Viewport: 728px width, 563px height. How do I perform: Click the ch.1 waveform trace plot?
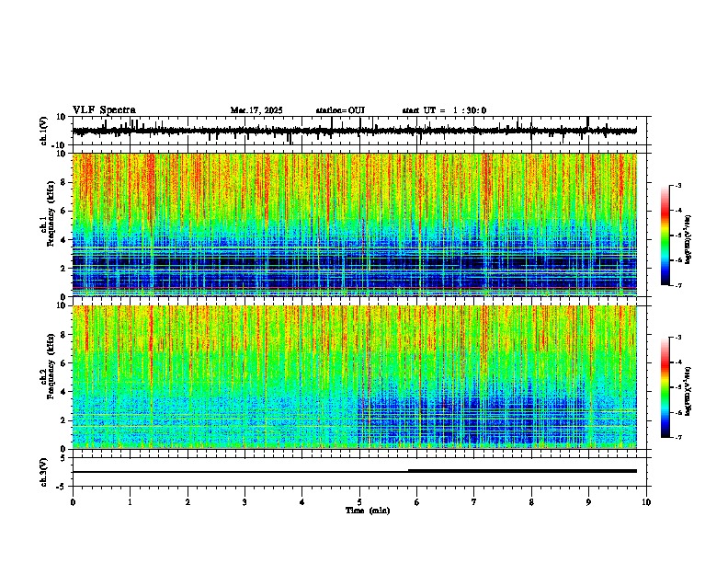pos(354,131)
